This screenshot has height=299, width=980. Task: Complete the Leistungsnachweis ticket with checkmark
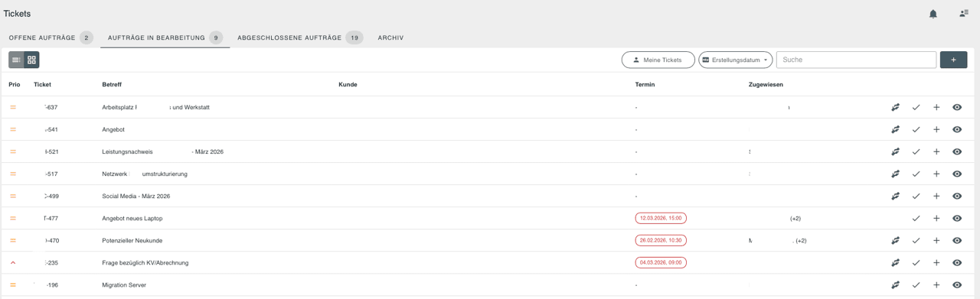click(916, 152)
